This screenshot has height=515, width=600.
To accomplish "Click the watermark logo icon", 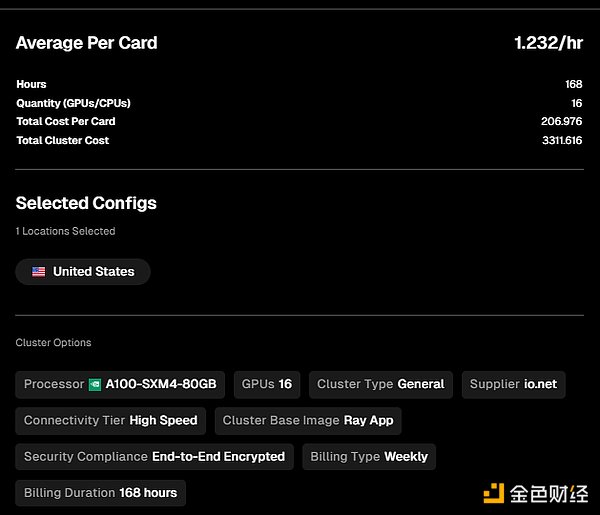I will tap(493, 493).
